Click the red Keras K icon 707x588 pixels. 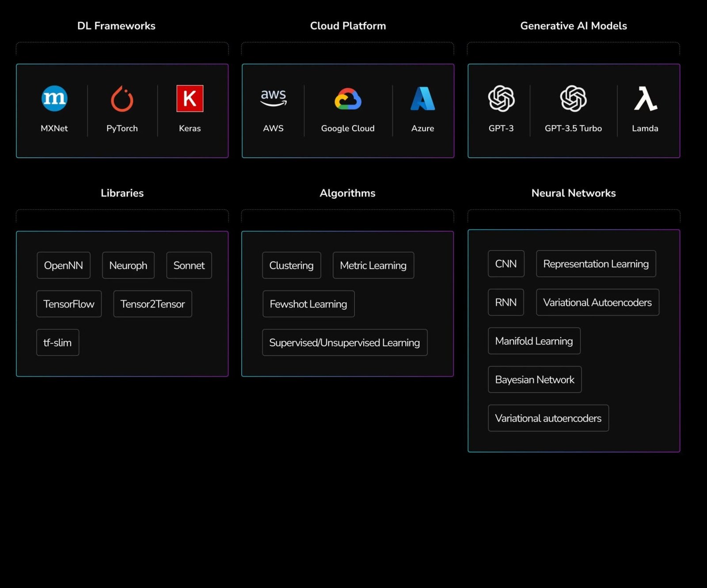click(190, 98)
